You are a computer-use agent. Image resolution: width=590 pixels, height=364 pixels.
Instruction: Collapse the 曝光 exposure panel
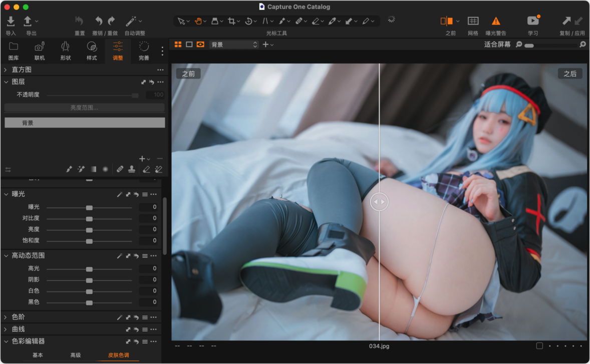coord(6,194)
